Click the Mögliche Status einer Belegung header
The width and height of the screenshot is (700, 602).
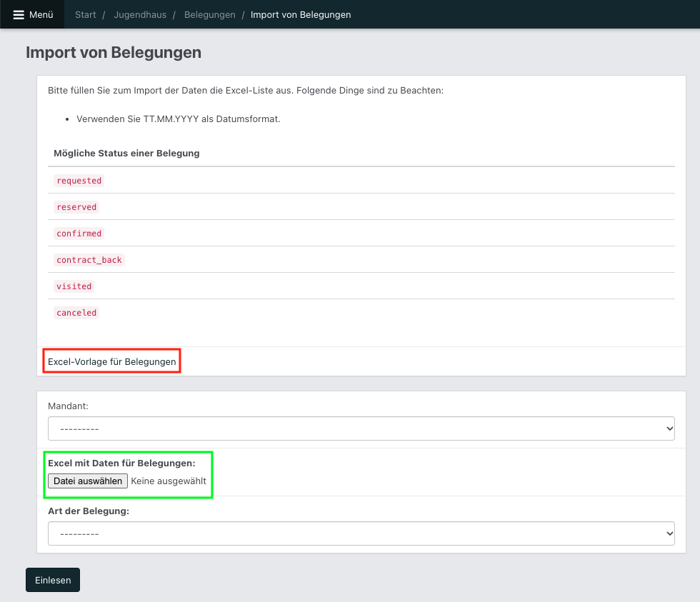126,153
